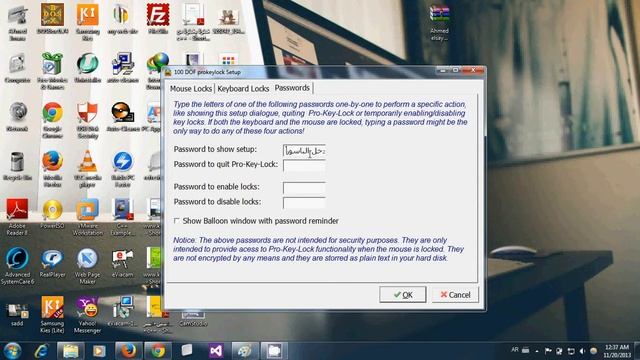Open the Ahmed elsay WinRAR archive icon
The image size is (640, 360).
coord(439,23)
